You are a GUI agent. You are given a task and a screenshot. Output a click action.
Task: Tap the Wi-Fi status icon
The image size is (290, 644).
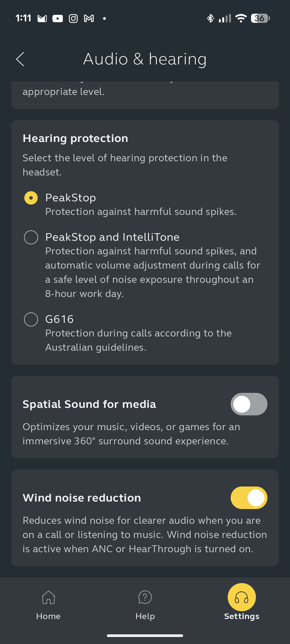[x=241, y=18]
